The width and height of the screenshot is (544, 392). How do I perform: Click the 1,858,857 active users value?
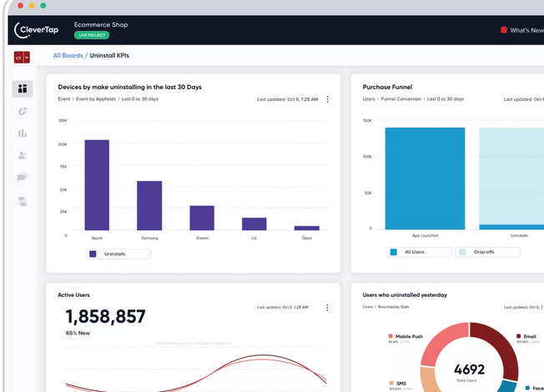[105, 316]
